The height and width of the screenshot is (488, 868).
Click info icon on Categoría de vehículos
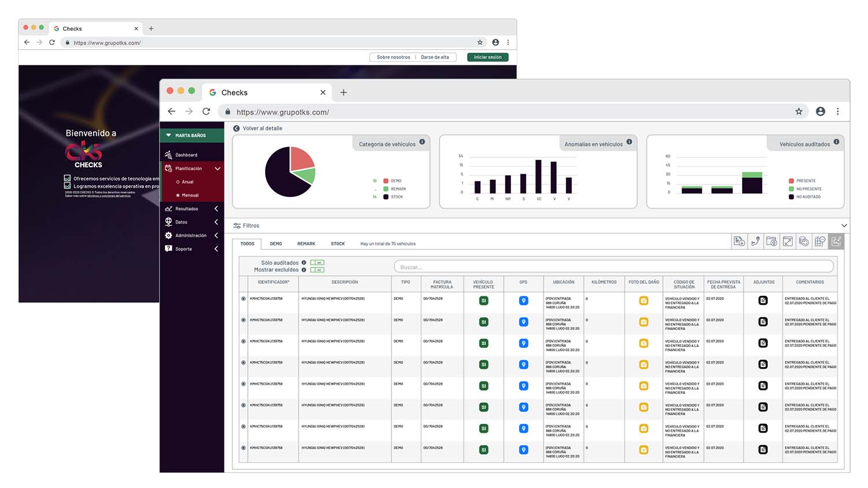(422, 142)
